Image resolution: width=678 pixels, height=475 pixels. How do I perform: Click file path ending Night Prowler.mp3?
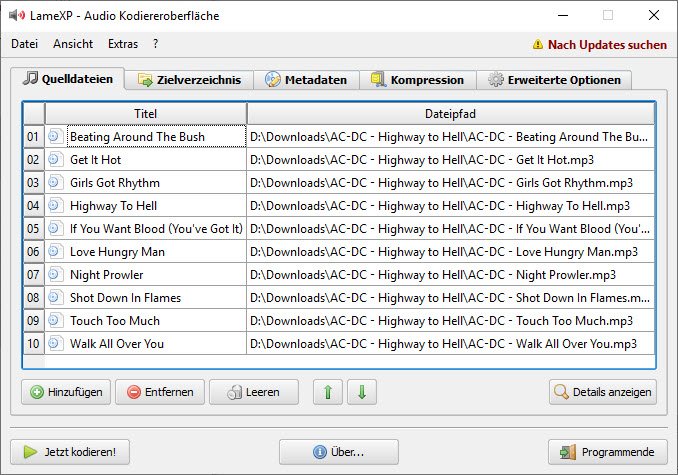433,274
